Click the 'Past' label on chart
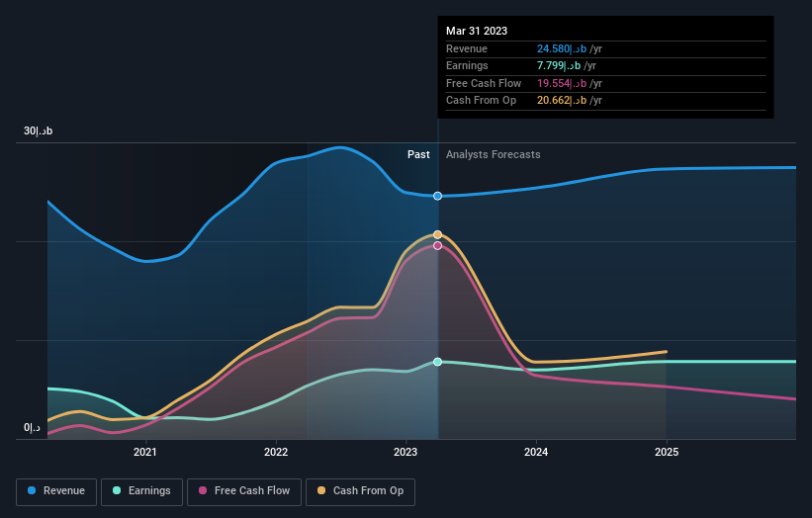 pyautogui.click(x=418, y=155)
